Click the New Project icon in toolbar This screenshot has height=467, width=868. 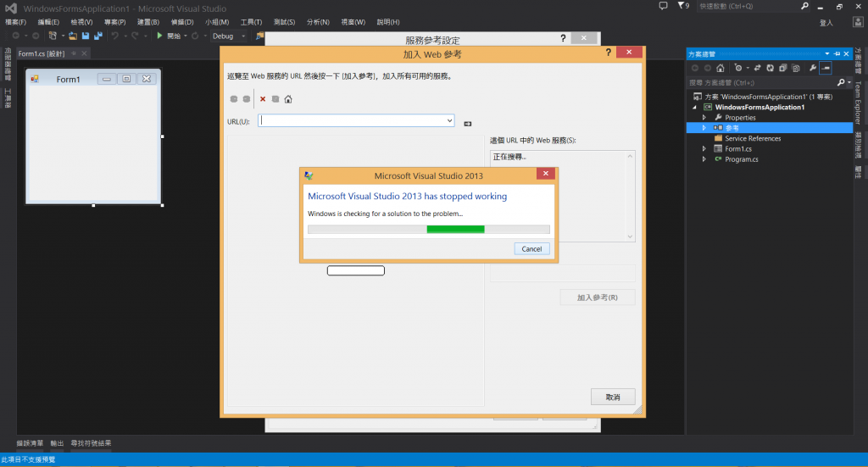coord(53,36)
